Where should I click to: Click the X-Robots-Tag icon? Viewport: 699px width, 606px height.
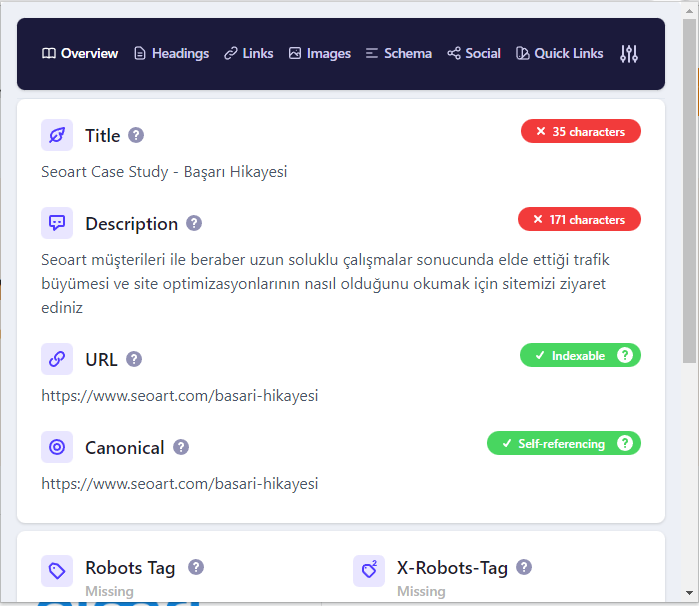[369, 571]
